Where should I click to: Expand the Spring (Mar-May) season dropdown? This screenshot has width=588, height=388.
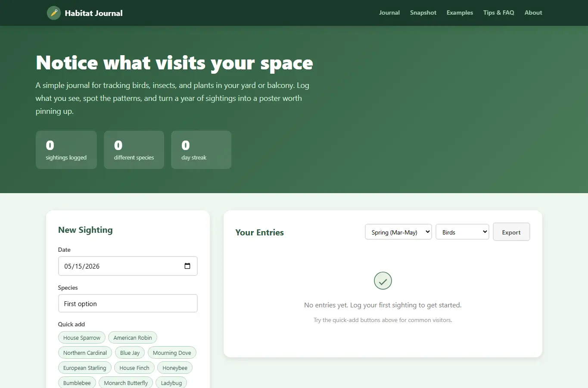pyautogui.click(x=398, y=232)
